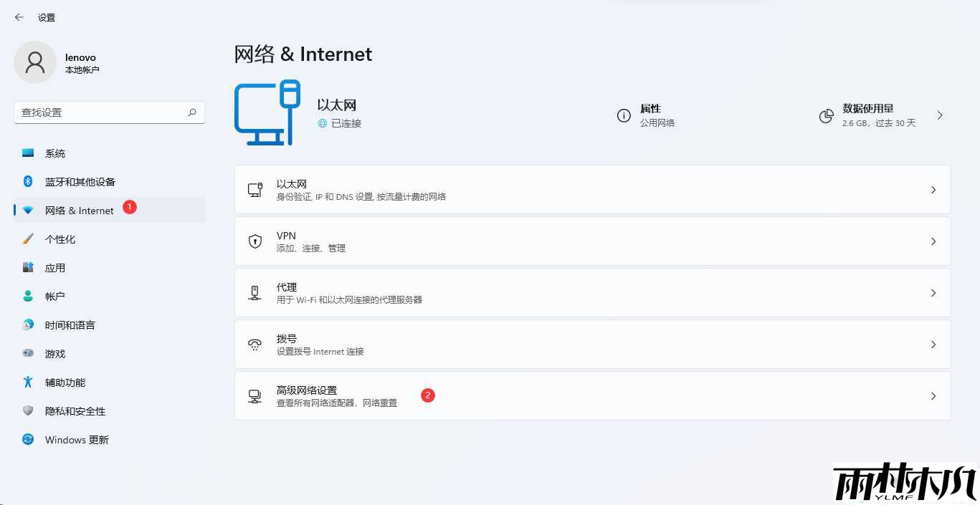980x505 pixels.
Task: Expand the 以太网 settings row
Action: point(933,189)
